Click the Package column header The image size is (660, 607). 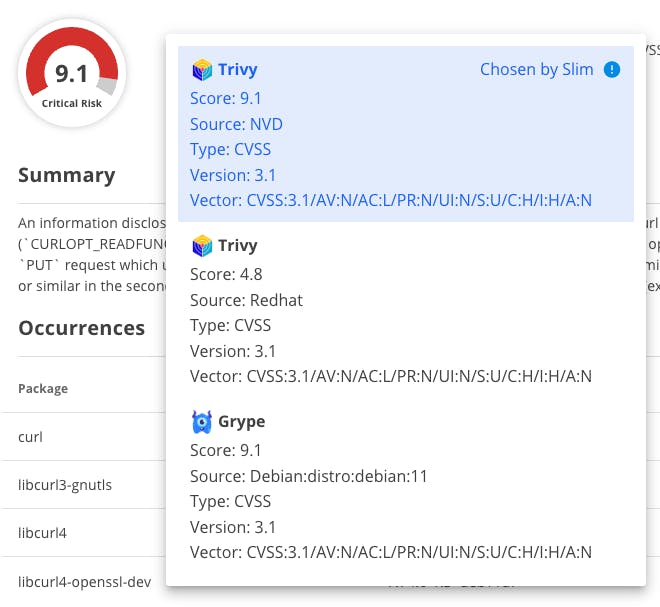coord(43,389)
